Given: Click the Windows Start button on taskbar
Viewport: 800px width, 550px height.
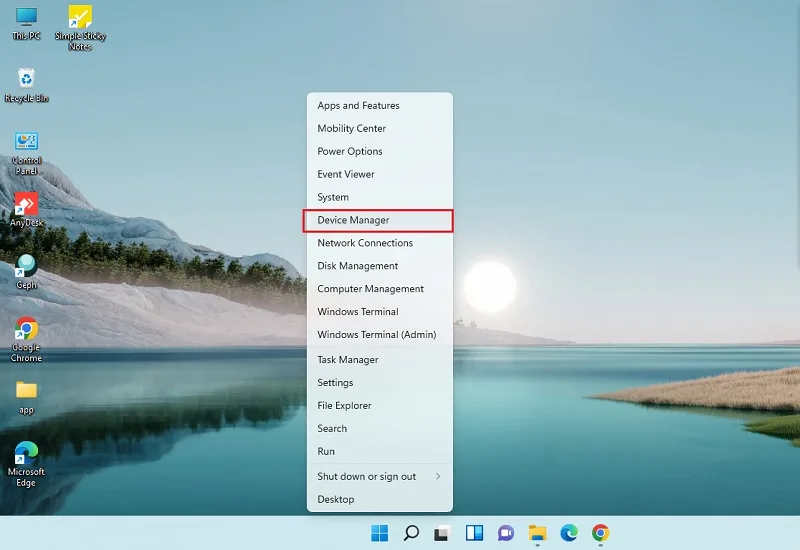Looking at the screenshot, I should pyautogui.click(x=379, y=533).
